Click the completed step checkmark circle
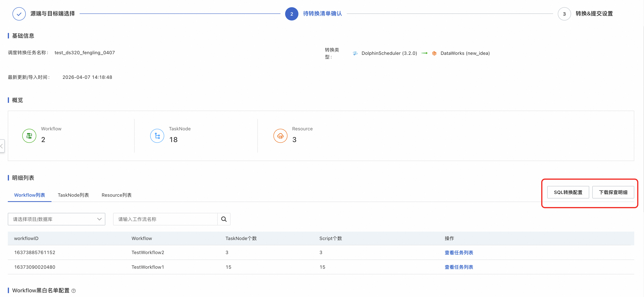The image size is (644, 297). tap(19, 14)
